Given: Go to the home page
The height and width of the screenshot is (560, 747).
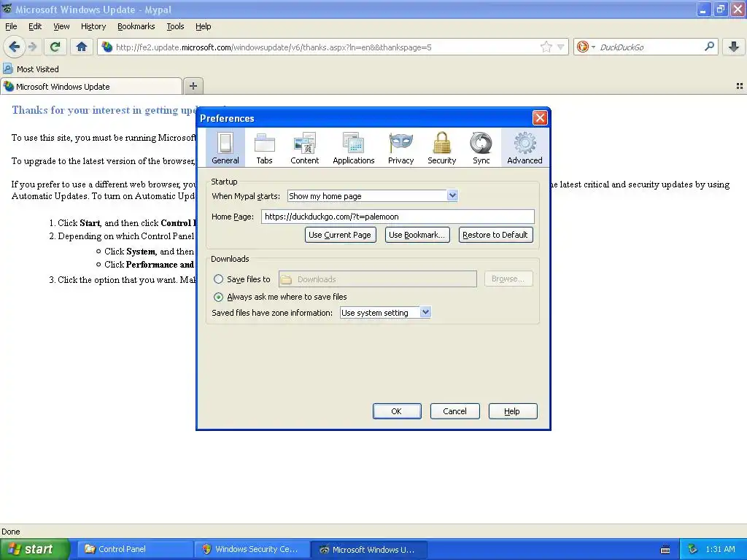Looking at the screenshot, I should tap(82, 47).
